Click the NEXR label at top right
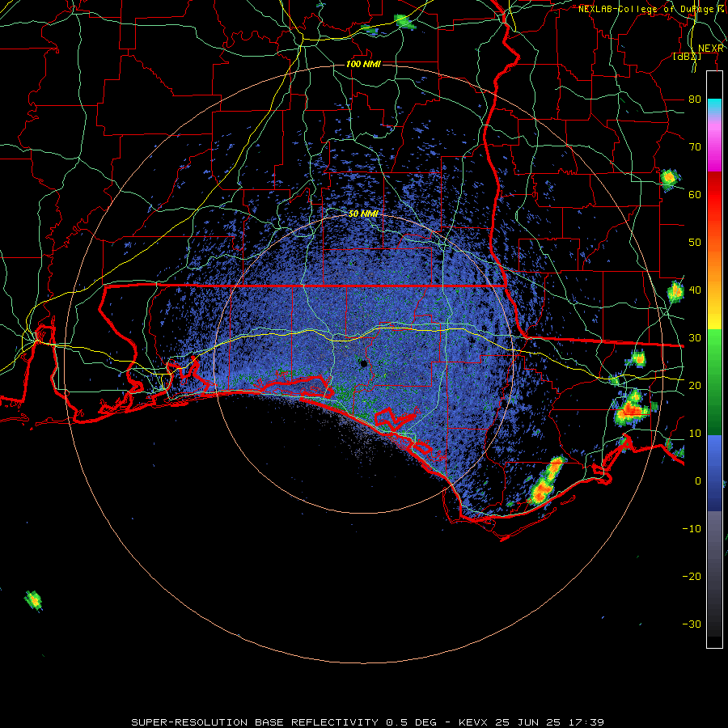The image size is (728, 728). point(711,49)
